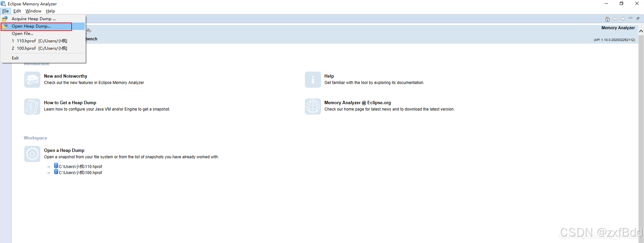Choose Acquire Heap Dump from File menu
Viewport: 644px width, 243px height.
[43, 19]
